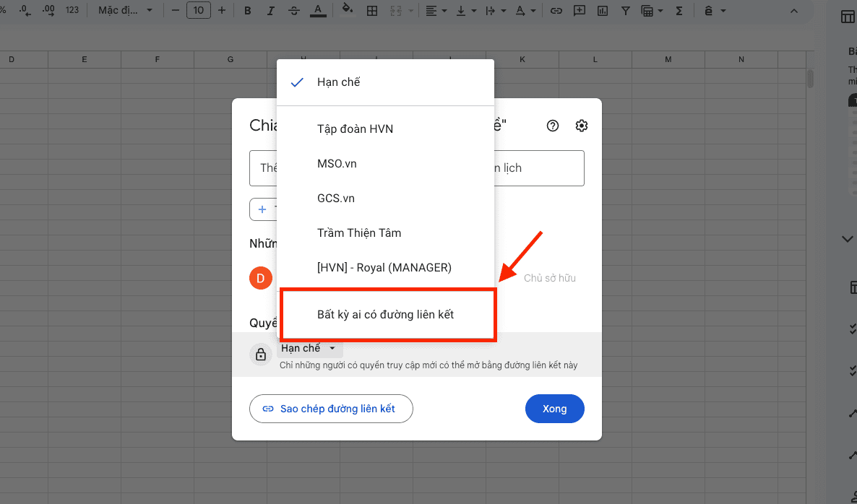The image size is (857, 504).
Task: Open the font family dropdown
Action: pos(126,11)
